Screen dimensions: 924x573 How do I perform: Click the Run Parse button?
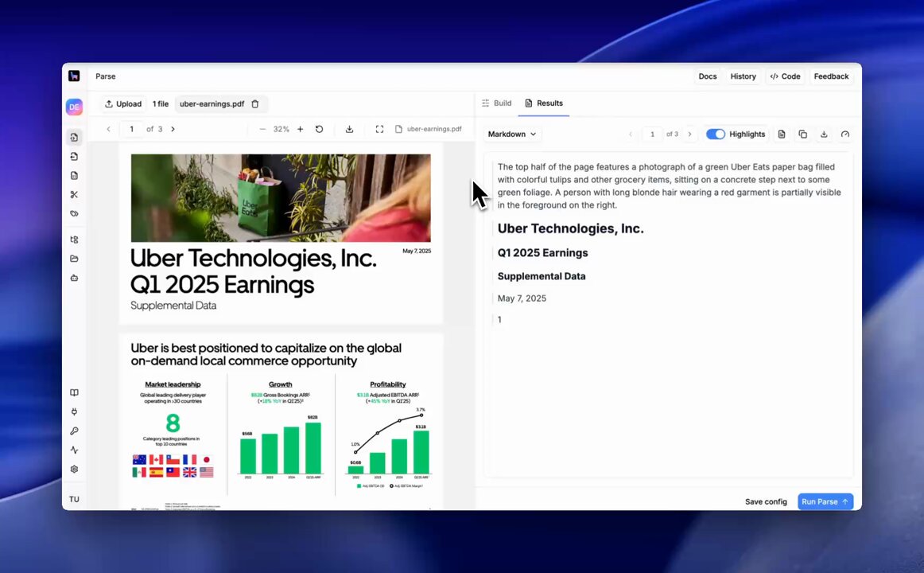click(x=825, y=502)
